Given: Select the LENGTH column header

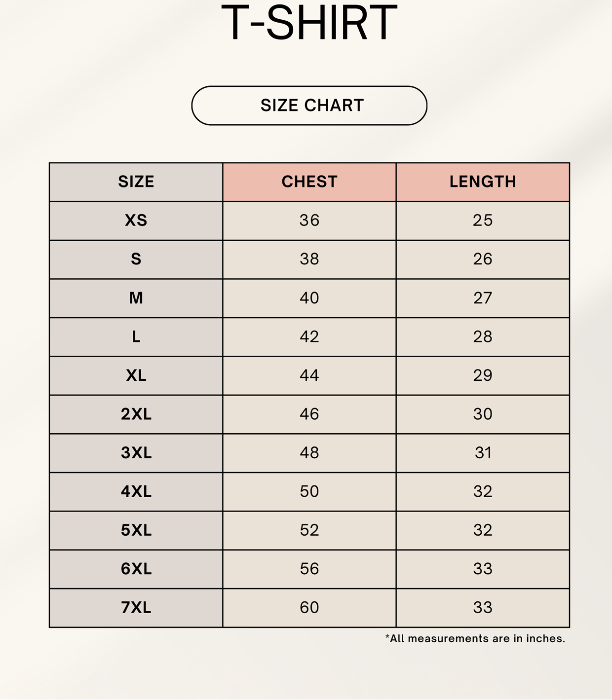Looking at the screenshot, I should 483,182.
